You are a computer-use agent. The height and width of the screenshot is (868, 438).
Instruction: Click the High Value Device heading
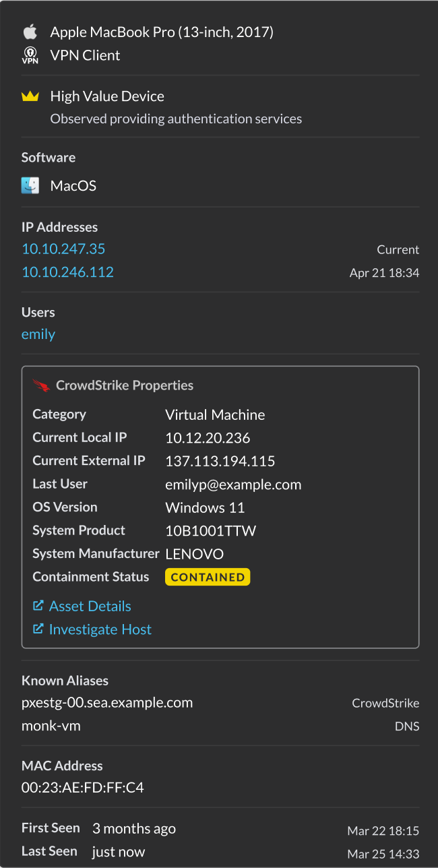[x=107, y=96]
